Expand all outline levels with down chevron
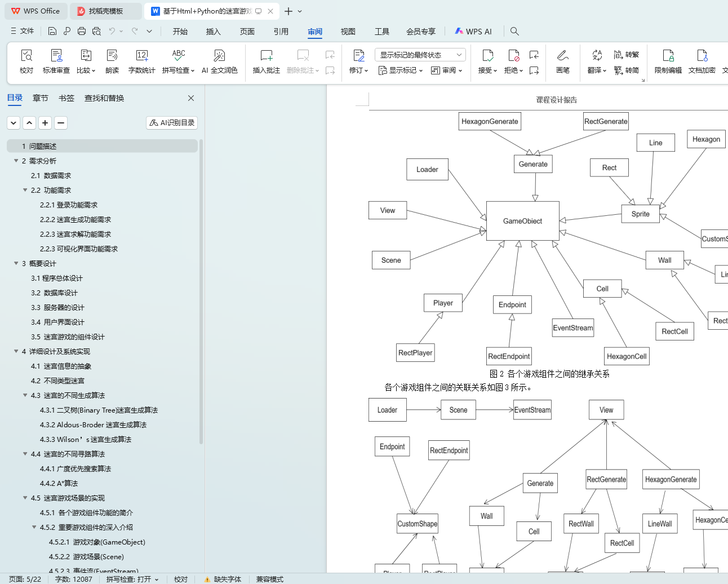 tap(14, 122)
